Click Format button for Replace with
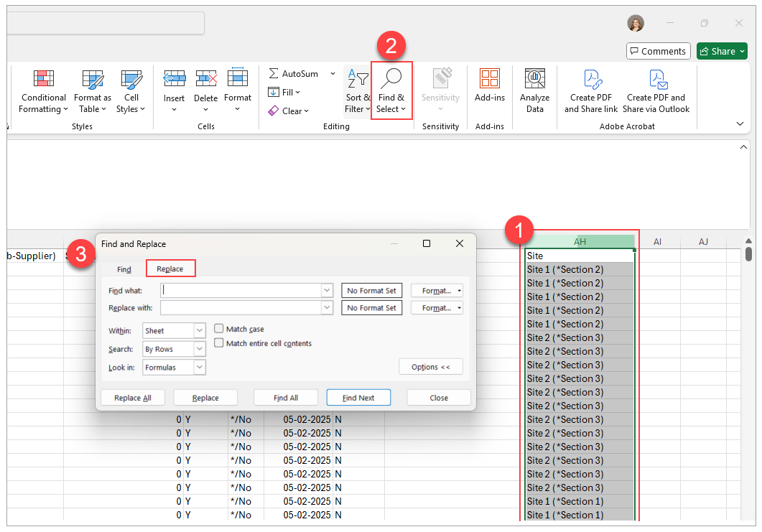 tap(437, 307)
